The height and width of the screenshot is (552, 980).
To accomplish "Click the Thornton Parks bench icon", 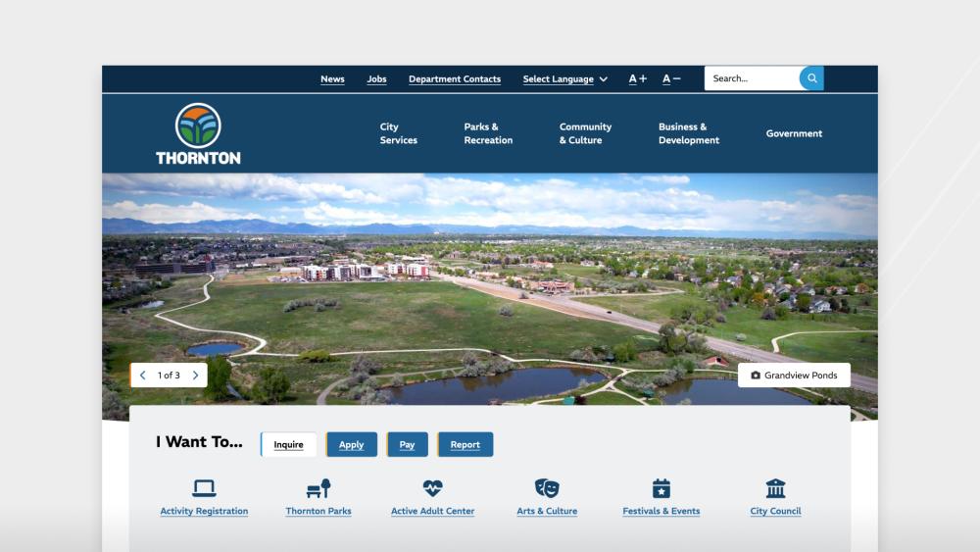I will [318, 488].
